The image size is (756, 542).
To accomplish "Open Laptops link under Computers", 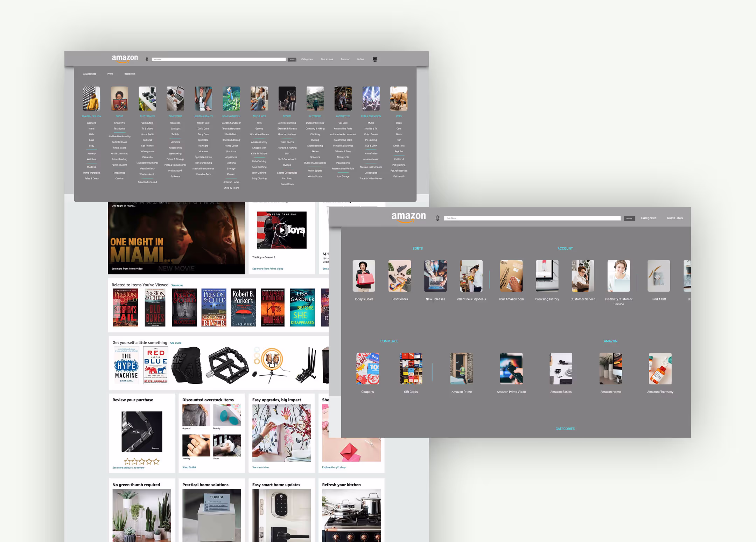I will [x=175, y=128].
